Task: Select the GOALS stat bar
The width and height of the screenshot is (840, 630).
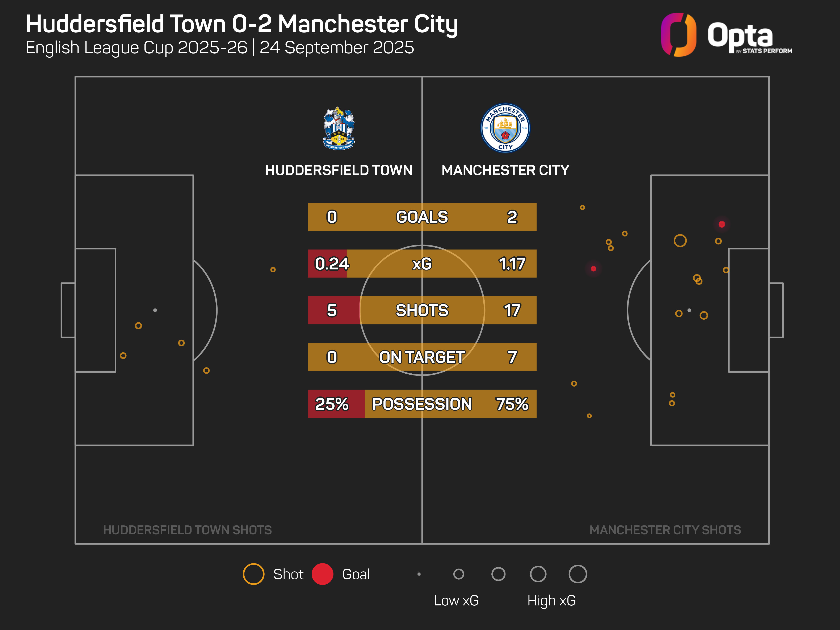Action: [422, 217]
